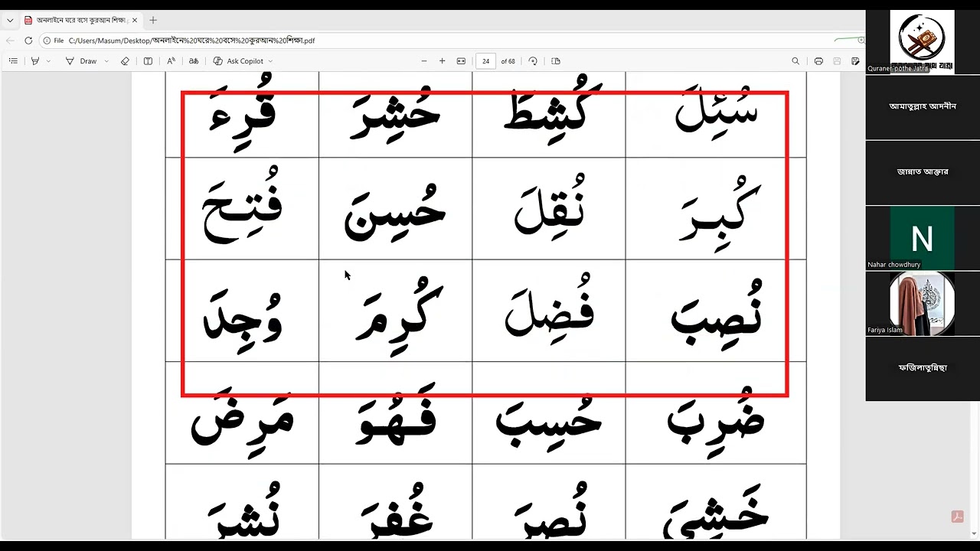Activate the Draw tool
The height and width of the screenshot is (551, 980).
81,61
